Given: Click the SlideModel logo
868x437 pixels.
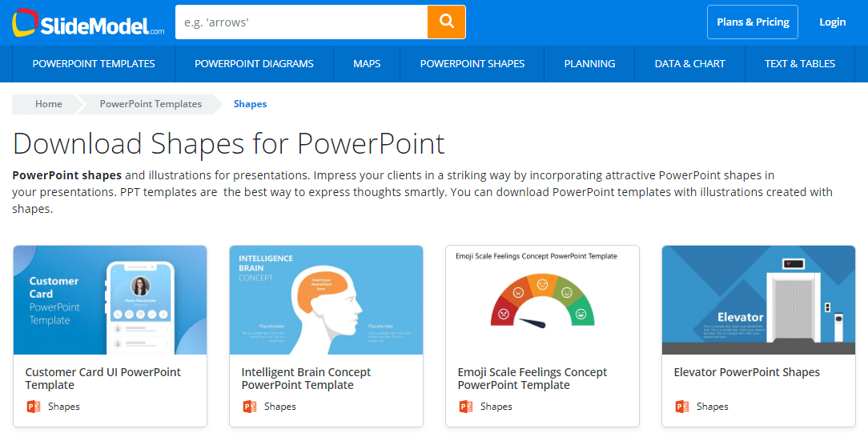Looking at the screenshot, I should point(88,22).
